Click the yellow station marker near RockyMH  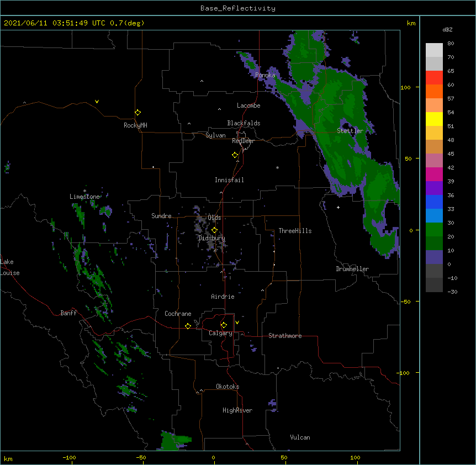(137, 113)
